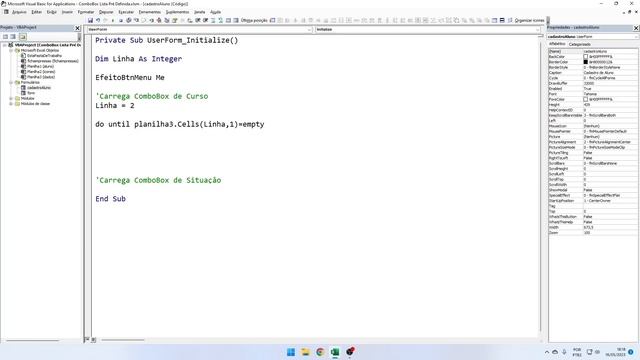
Task: Click View Object icon in Project panel
Action: (13, 37)
